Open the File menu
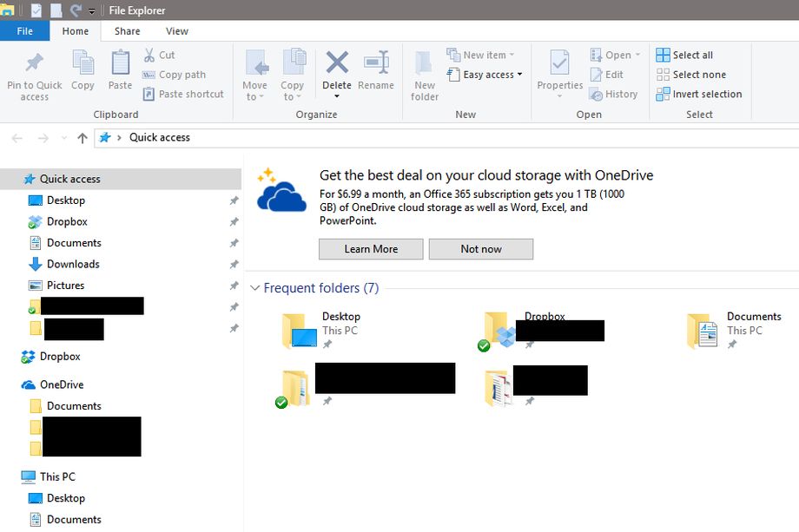This screenshot has height=532, width=799. 24,31
